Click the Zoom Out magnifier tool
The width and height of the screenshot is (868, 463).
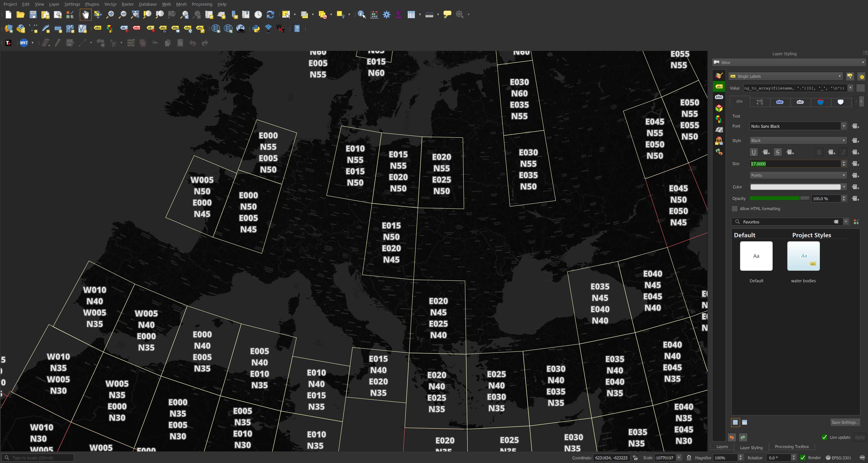coord(123,14)
